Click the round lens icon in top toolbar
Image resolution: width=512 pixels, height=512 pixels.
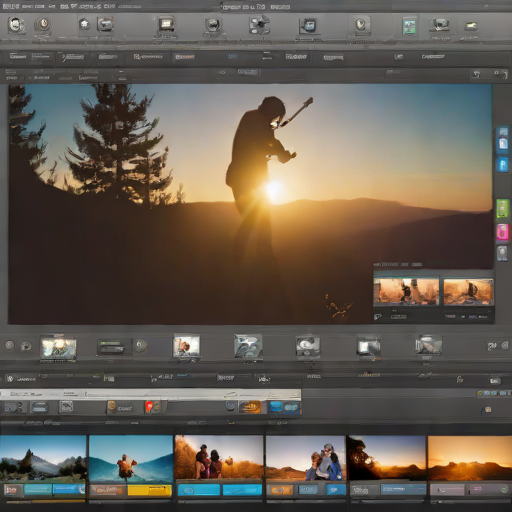point(212,25)
